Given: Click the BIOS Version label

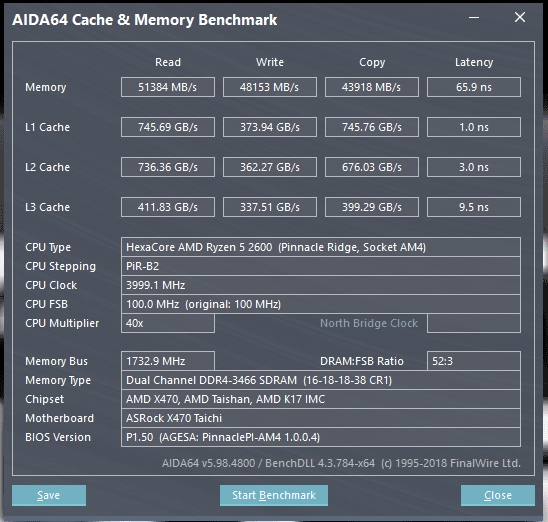Looking at the screenshot, I should tap(58, 437).
